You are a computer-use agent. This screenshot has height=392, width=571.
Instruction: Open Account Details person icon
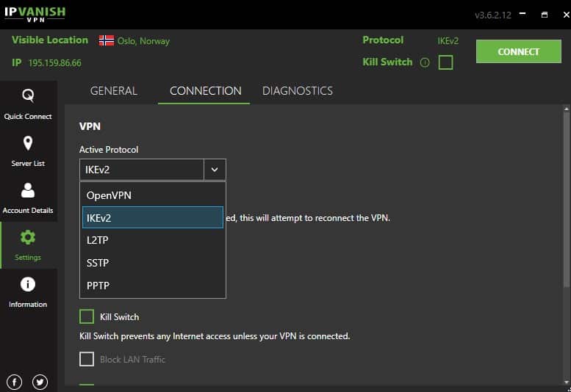(28, 190)
